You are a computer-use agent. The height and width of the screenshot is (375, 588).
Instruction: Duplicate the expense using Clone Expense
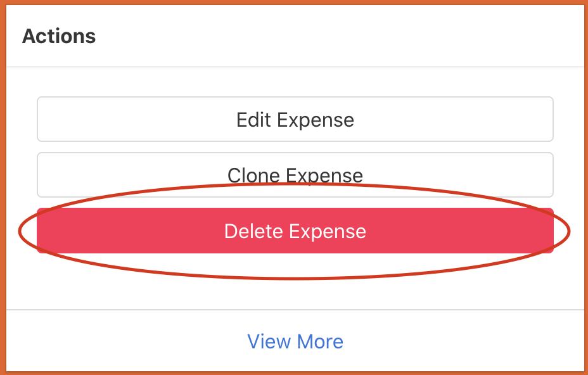(x=295, y=174)
